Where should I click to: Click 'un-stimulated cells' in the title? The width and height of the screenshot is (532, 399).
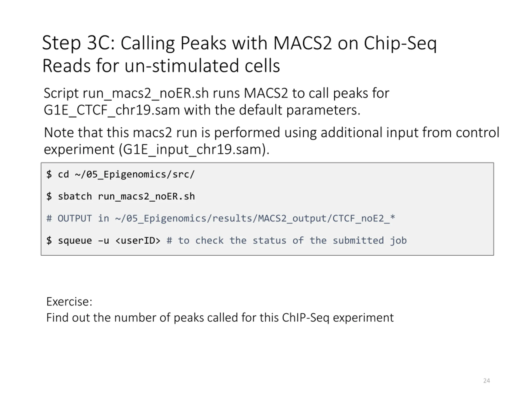(x=202, y=66)
